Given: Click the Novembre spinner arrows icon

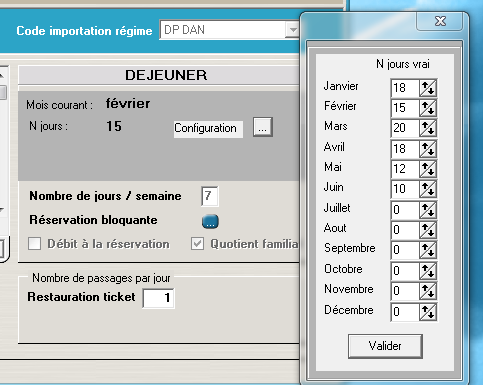Looking at the screenshot, I should (428, 291).
